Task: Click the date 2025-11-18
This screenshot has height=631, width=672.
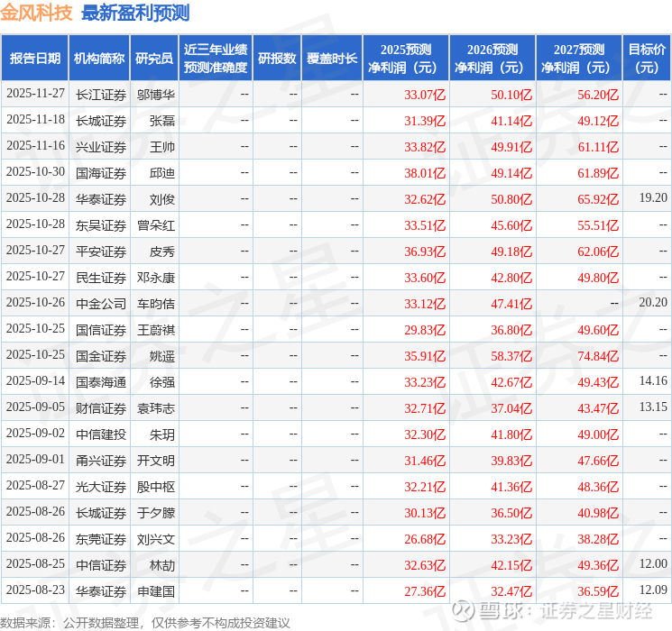Action: 35,120
